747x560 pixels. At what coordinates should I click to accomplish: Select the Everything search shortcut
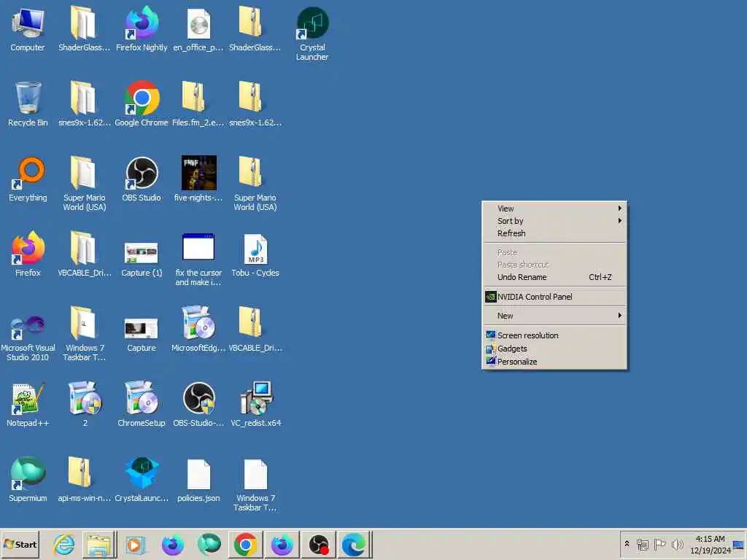[x=28, y=179]
